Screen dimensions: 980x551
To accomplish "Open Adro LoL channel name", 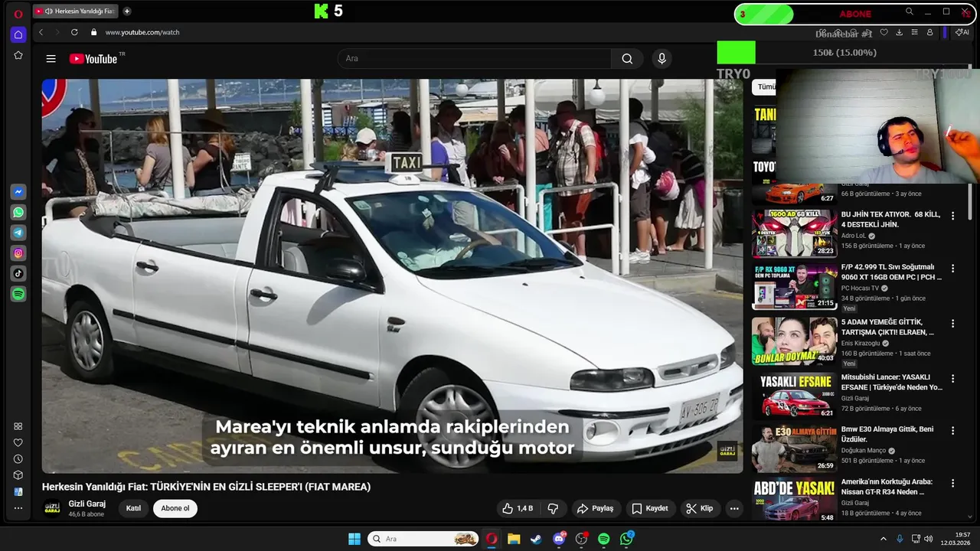I will (854, 236).
